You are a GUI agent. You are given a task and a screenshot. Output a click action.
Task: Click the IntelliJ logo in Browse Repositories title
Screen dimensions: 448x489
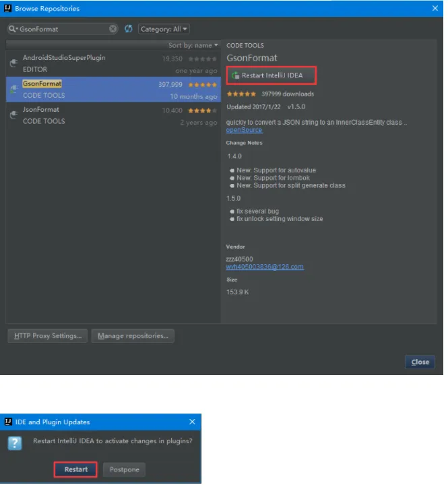[8, 9]
